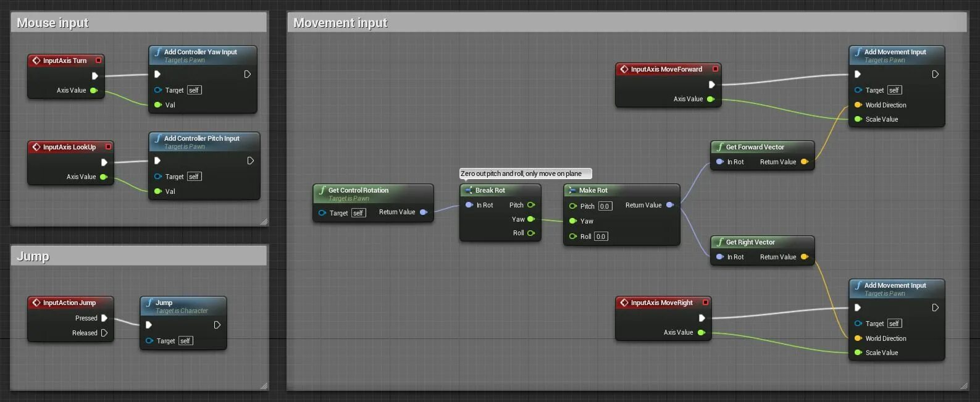The width and height of the screenshot is (980, 402).
Task: Click Axis Value pin on InputAxis LookUp
Action: click(x=104, y=177)
